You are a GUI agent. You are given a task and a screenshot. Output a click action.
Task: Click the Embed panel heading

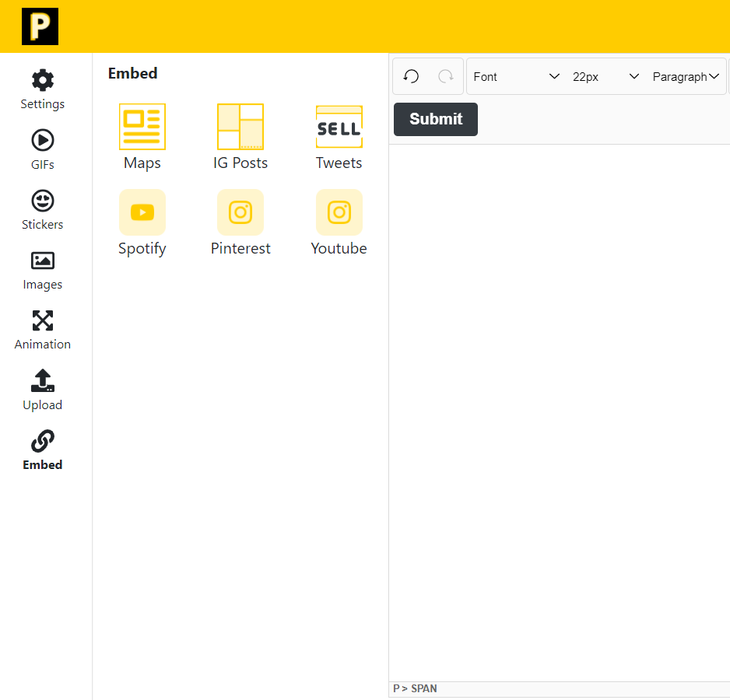(132, 73)
